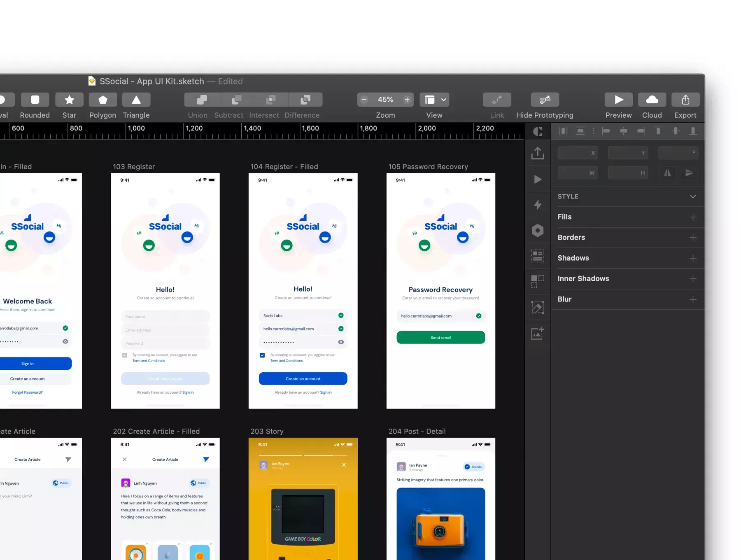Image resolution: width=741 pixels, height=560 pixels.
Task: Add a new Inner Shadow
Action: point(693,279)
